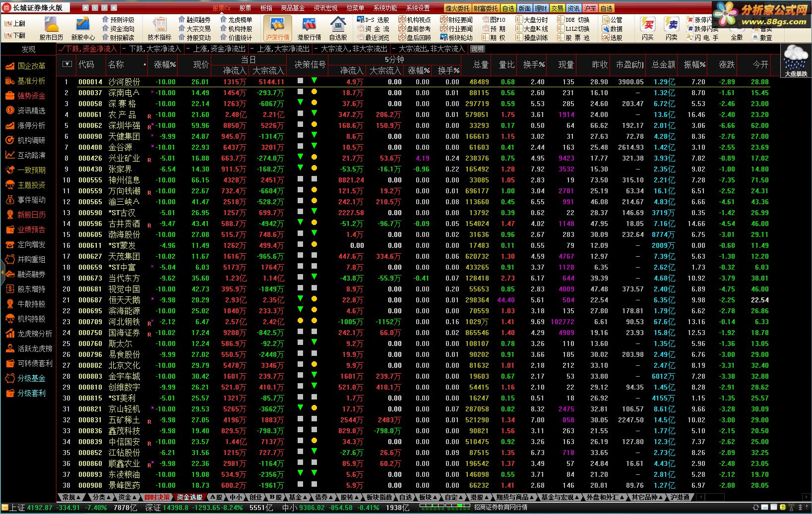Screen dimensions: 812x514
Task: Expand the 常规 bottom tab menu
Action: 71,497
